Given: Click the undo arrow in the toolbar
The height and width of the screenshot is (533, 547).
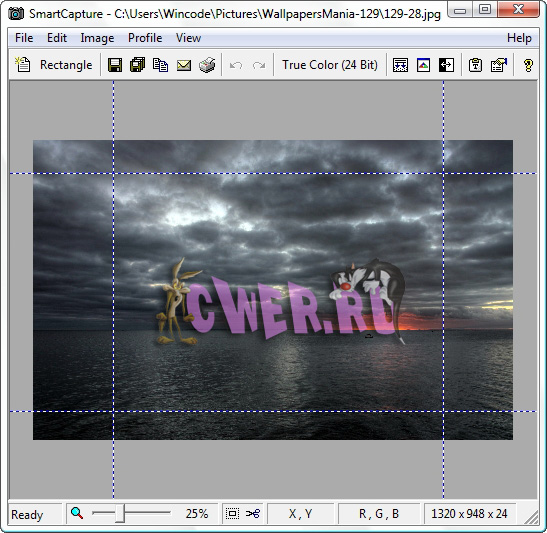Looking at the screenshot, I should click(x=236, y=65).
